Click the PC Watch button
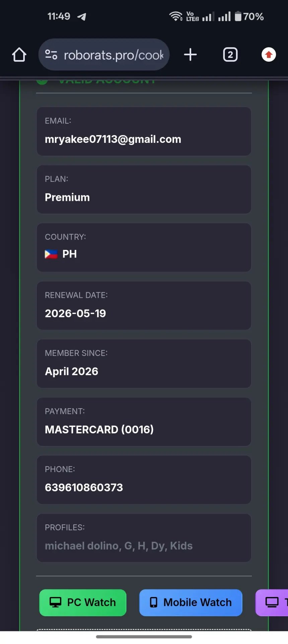The image size is (288, 644). point(83,603)
